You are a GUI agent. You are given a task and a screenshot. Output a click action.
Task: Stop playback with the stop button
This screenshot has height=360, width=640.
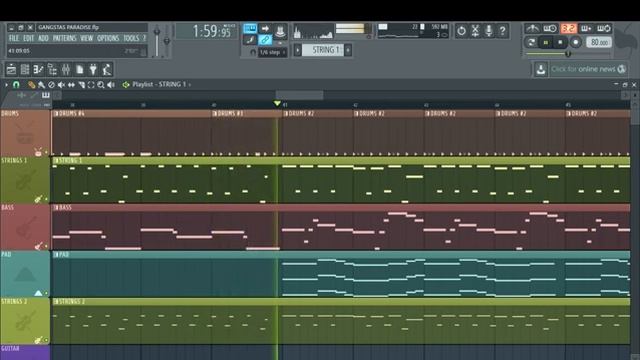coord(560,42)
